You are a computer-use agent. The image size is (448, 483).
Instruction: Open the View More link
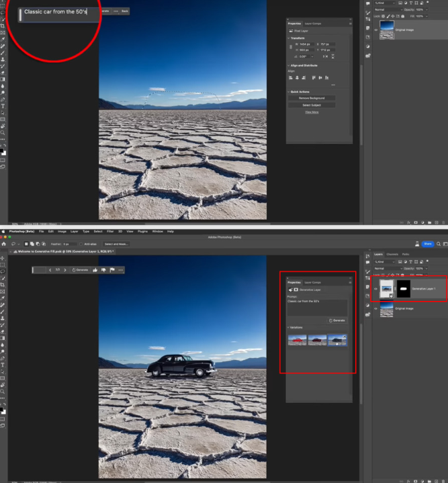tap(312, 112)
